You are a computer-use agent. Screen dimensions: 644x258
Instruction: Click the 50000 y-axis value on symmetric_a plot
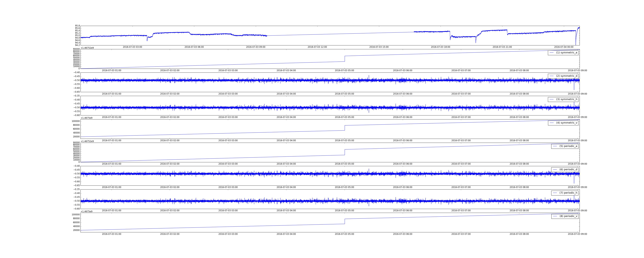tap(76, 58)
